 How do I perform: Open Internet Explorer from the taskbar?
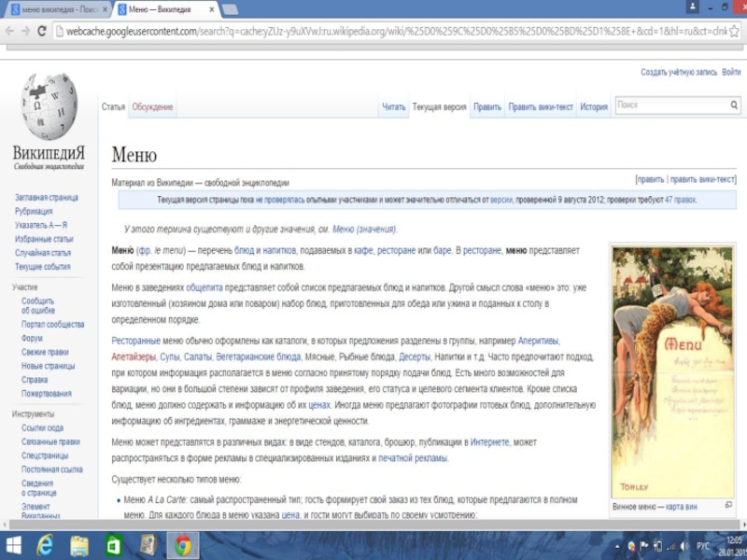click(x=45, y=545)
